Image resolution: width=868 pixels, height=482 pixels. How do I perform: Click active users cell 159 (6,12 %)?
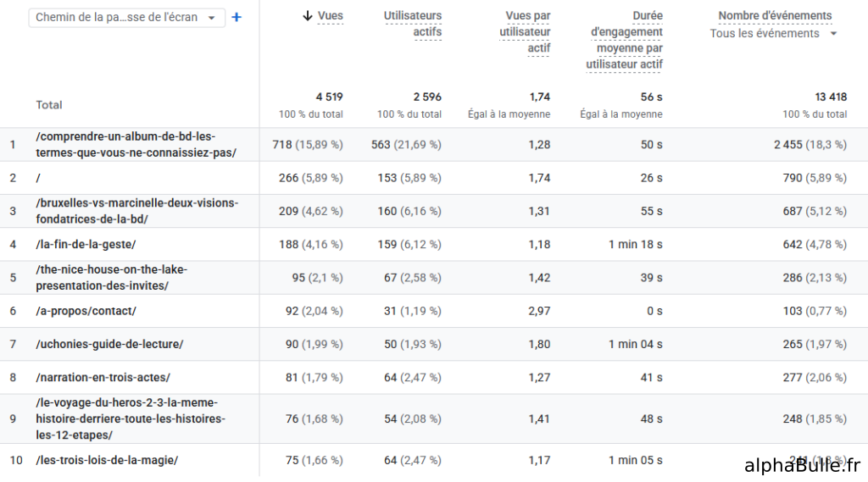click(409, 245)
